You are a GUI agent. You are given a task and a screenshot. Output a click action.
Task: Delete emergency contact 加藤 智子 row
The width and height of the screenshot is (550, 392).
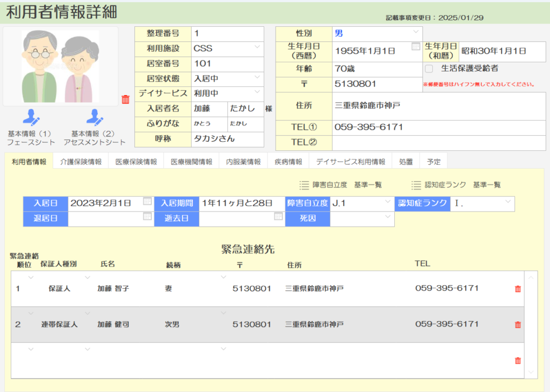point(518,289)
